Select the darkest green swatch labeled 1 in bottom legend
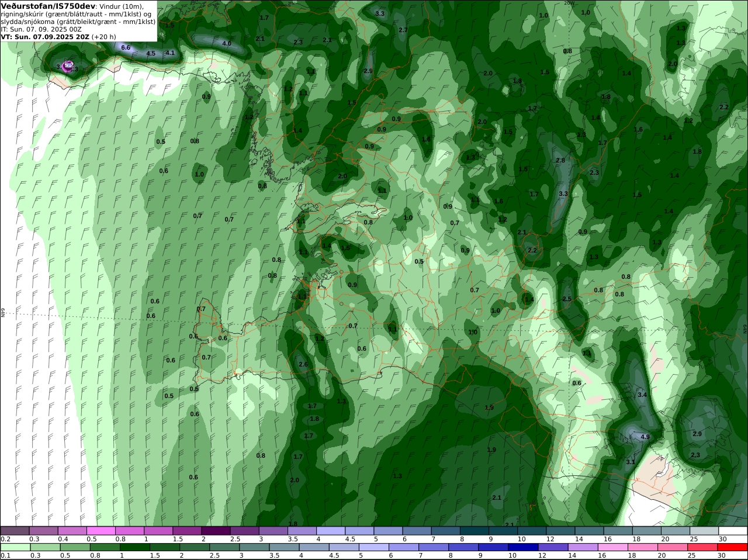Viewport: 748px width, 560px height. [134, 547]
